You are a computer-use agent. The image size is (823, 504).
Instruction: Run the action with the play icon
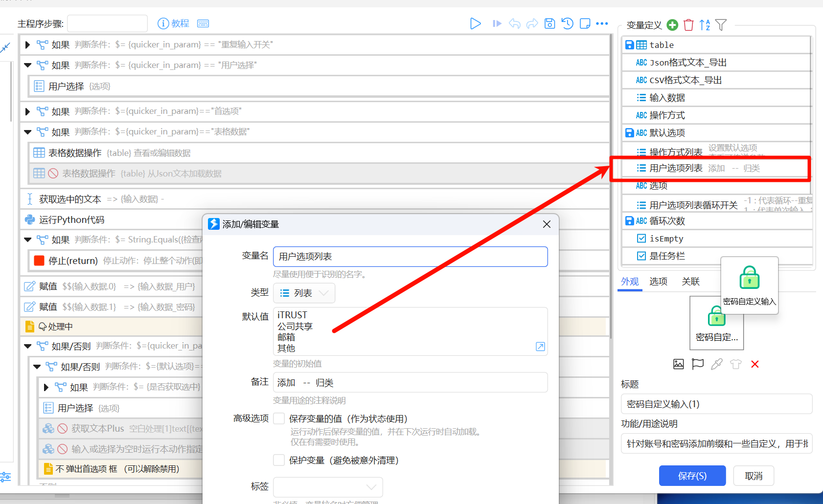475,23
